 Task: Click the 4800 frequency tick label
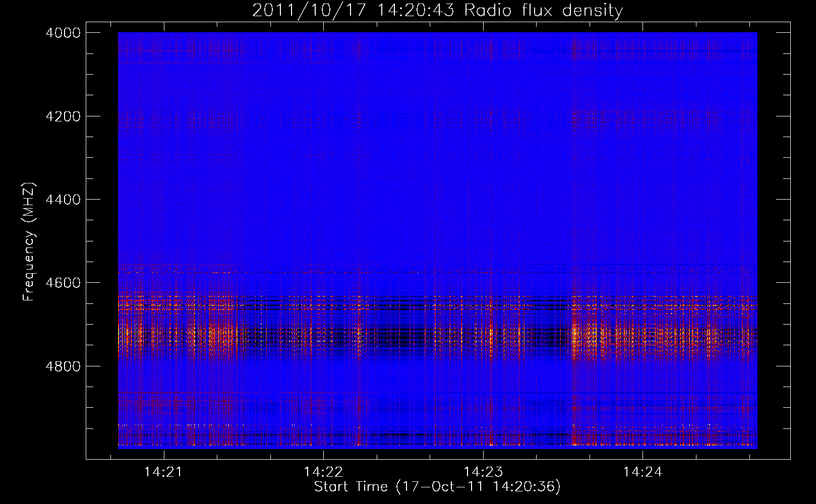(63, 366)
